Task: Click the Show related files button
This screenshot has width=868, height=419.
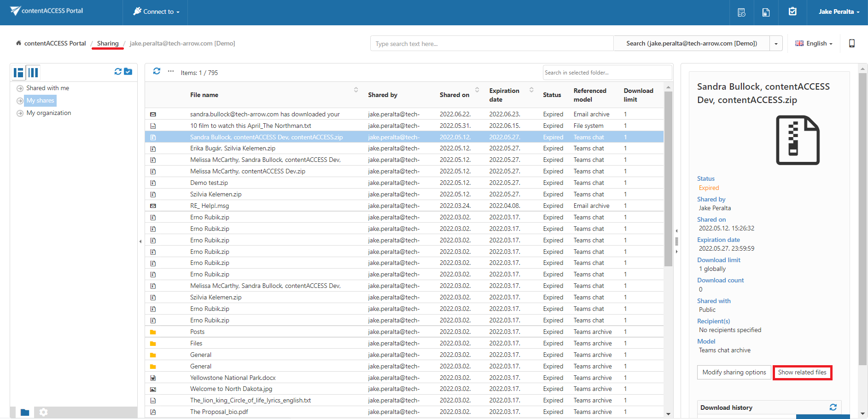Action: pos(802,372)
